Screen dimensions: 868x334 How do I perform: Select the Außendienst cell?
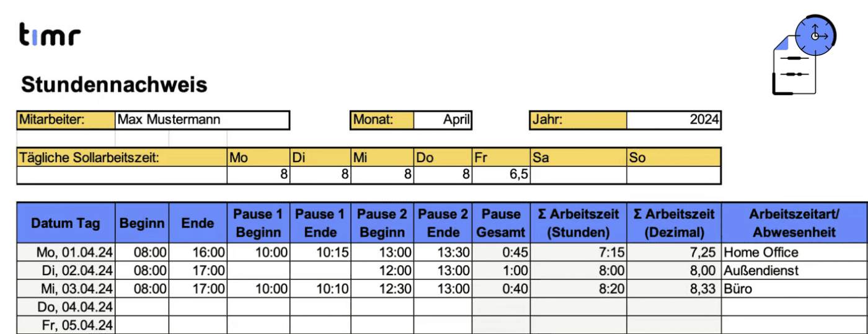tap(794, 271)
